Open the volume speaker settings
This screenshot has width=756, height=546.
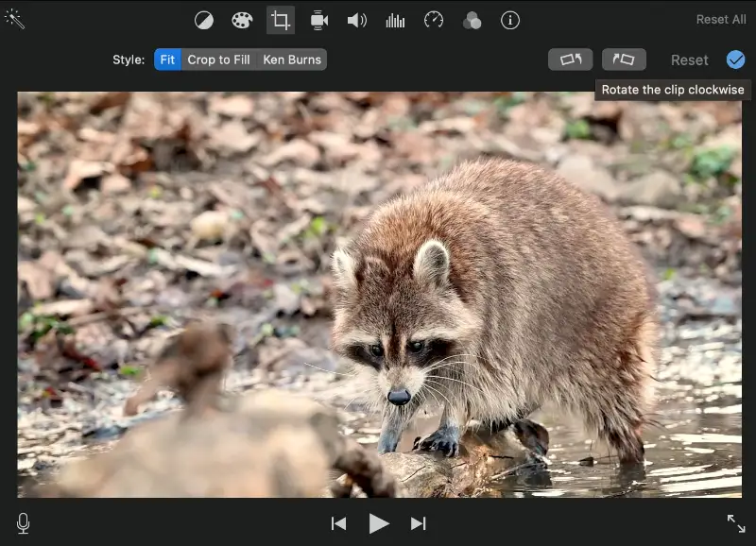coord(357,20)
